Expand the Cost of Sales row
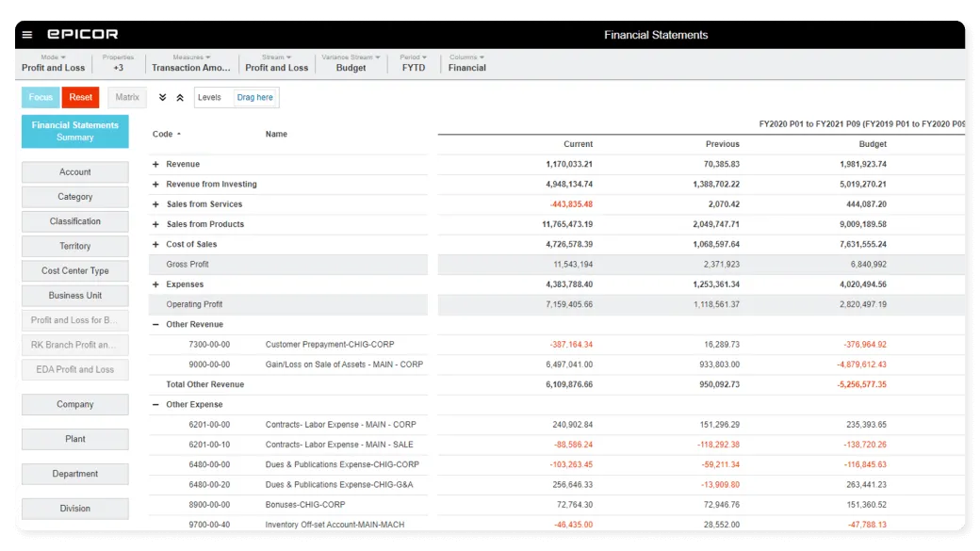Screen dimensions: 980x551 coord(155,245)
